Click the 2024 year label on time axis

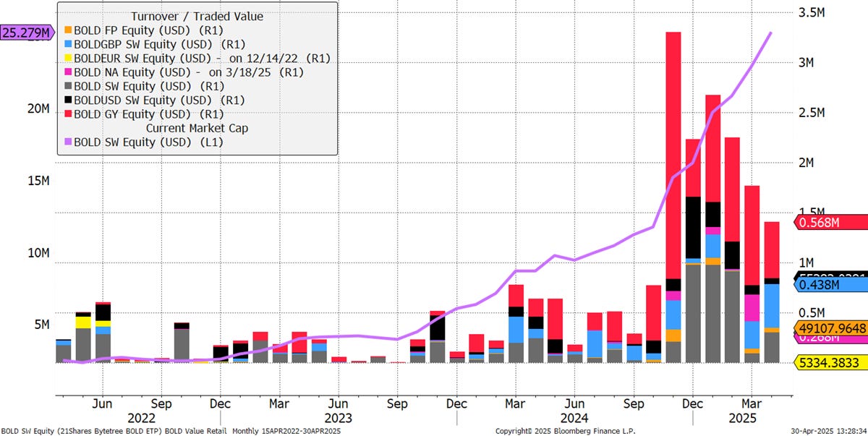(x=574, y=417)
